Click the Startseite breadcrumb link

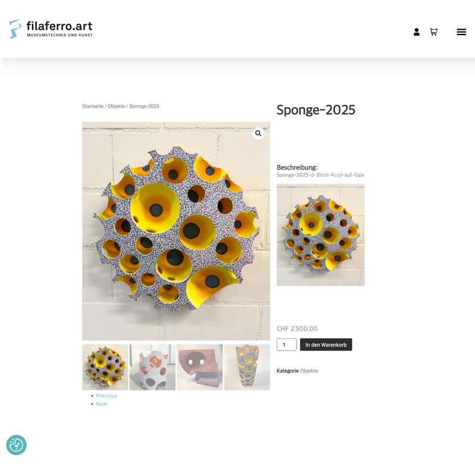(93, 106)
